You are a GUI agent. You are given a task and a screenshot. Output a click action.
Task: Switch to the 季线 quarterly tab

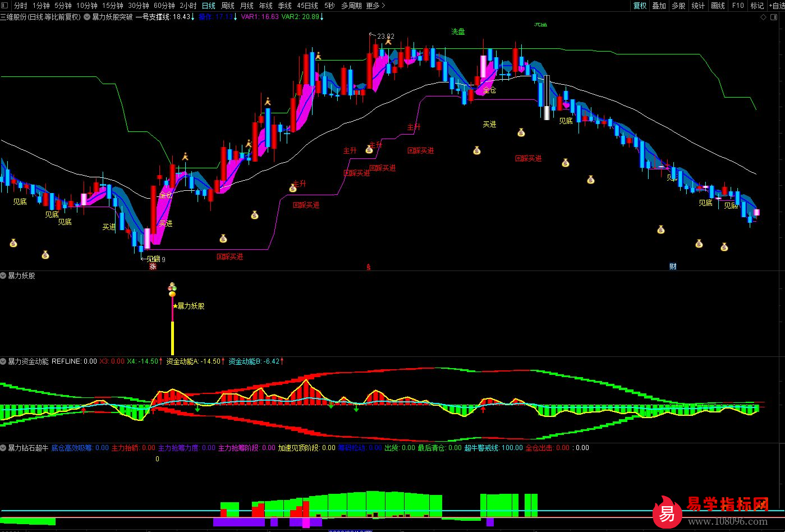coord(284,6)
